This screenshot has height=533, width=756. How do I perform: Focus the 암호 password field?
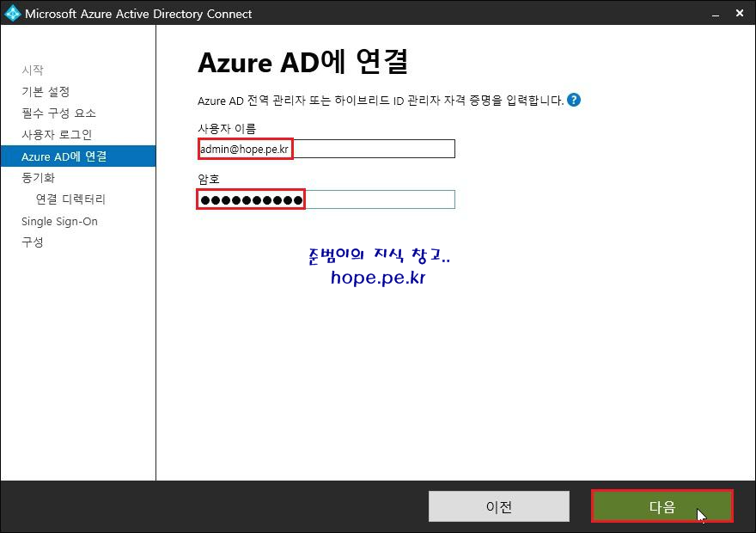point(326,199)
